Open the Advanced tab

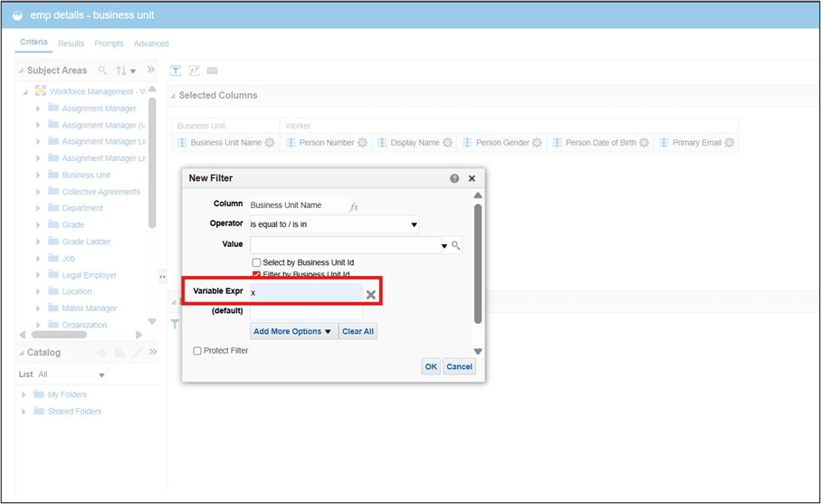pyautogui.click(x=151, y=43)
